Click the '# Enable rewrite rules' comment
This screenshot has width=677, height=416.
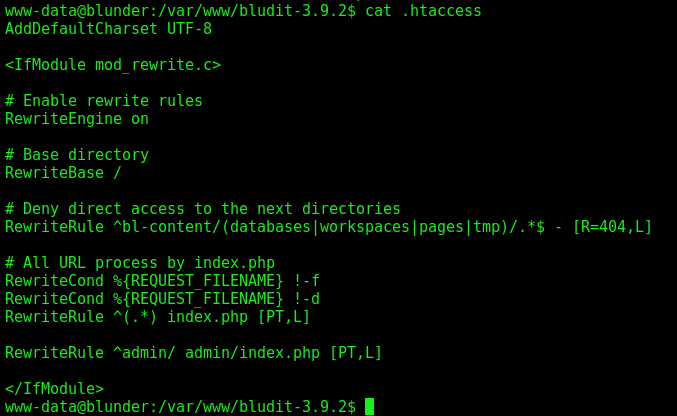coord(104,101)
